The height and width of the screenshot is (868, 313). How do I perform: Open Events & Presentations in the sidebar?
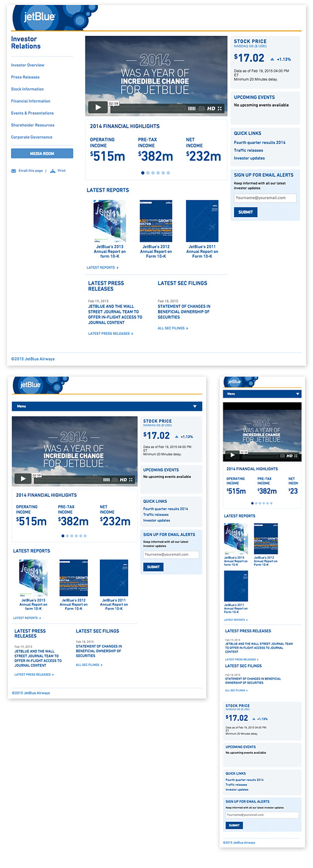click(32, 113)
